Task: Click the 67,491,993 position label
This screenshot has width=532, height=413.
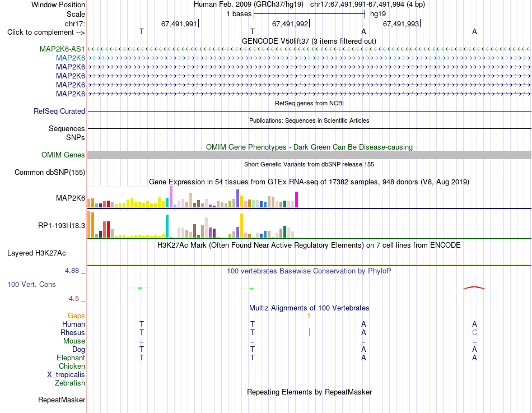Action: [401, 24]
